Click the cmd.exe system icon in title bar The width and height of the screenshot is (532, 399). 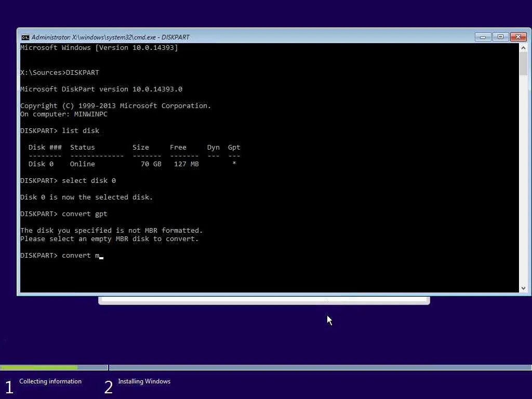tap(25, 37)
